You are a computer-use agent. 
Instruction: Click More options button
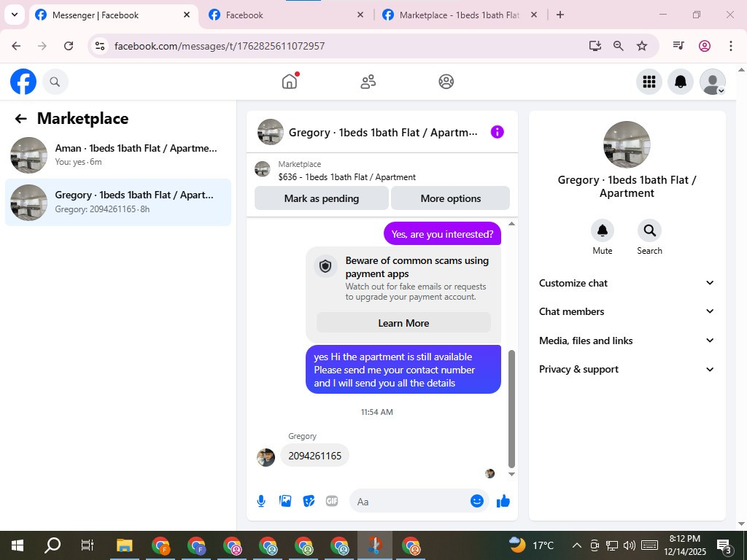[451, 198]
